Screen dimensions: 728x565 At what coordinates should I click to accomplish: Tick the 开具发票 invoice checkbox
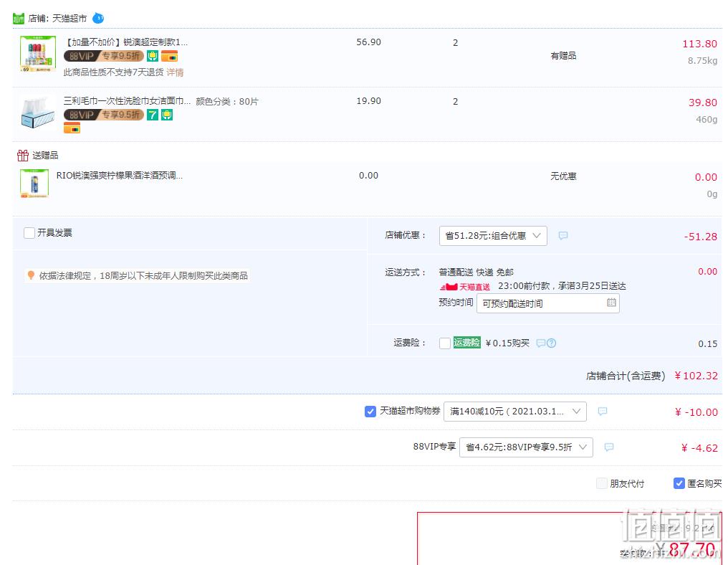coord(29,233)
